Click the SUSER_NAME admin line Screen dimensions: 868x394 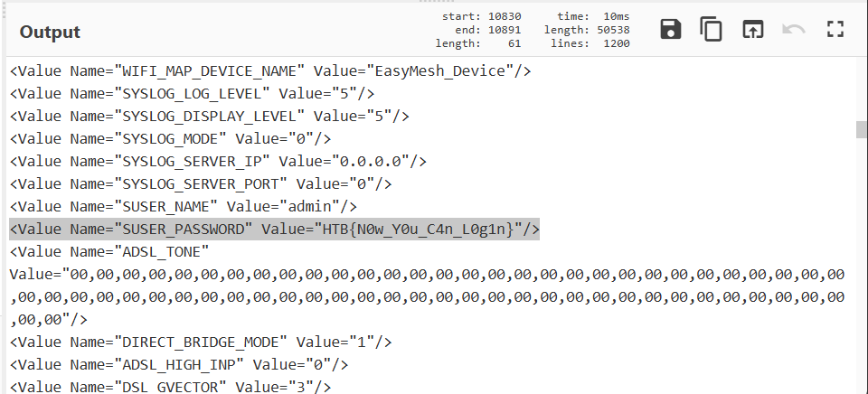pyautogui.click(x=179, y=206)
